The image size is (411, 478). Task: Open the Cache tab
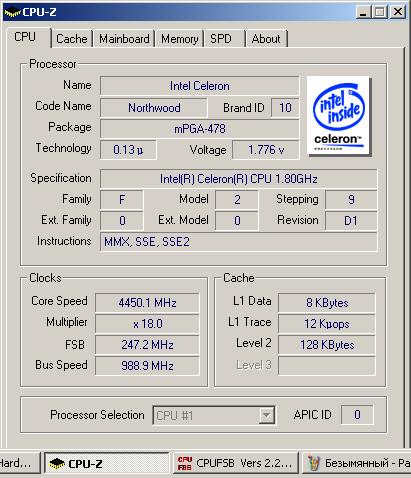(x=72, y=39)
